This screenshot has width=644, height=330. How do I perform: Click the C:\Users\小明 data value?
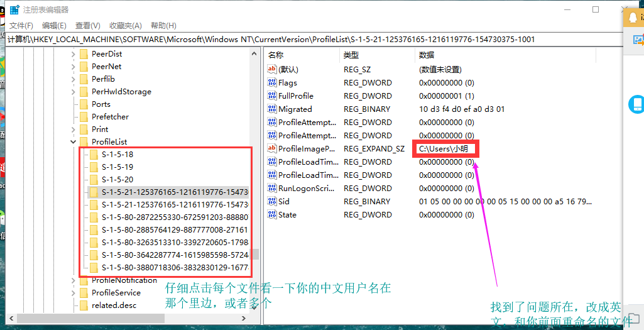point(444,149)
